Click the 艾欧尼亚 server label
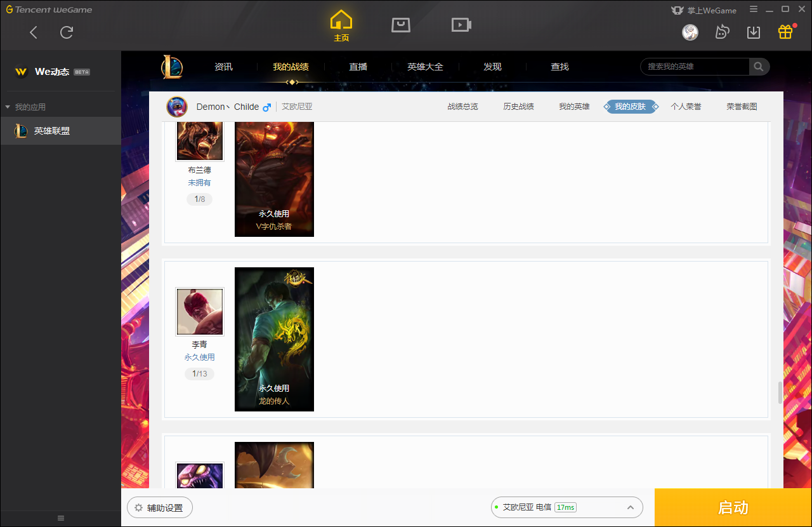This screenshot has width=812, height=527. pyautogui.click(x=297, y=107)
